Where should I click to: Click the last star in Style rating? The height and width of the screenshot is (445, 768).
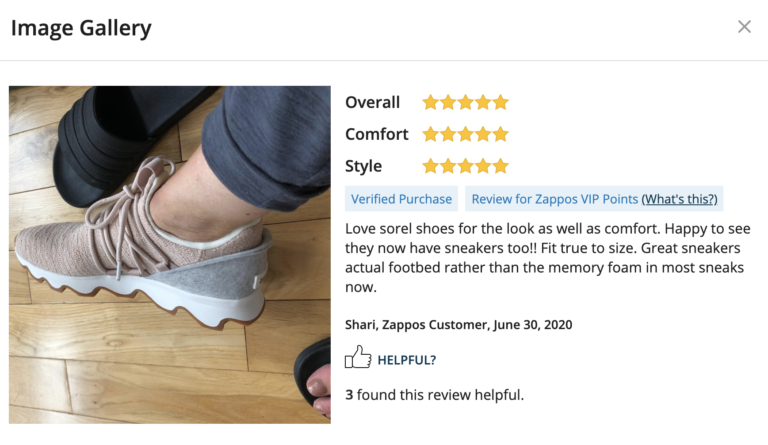(501, 166)
